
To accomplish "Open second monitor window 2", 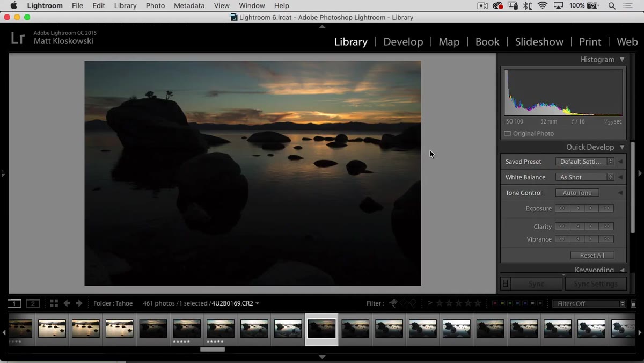I will (33, 303).
